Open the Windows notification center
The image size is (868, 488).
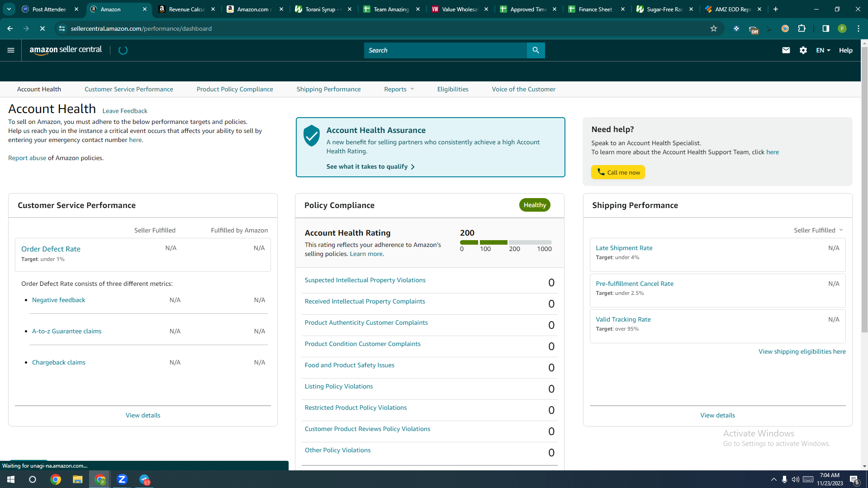[854, 480]
